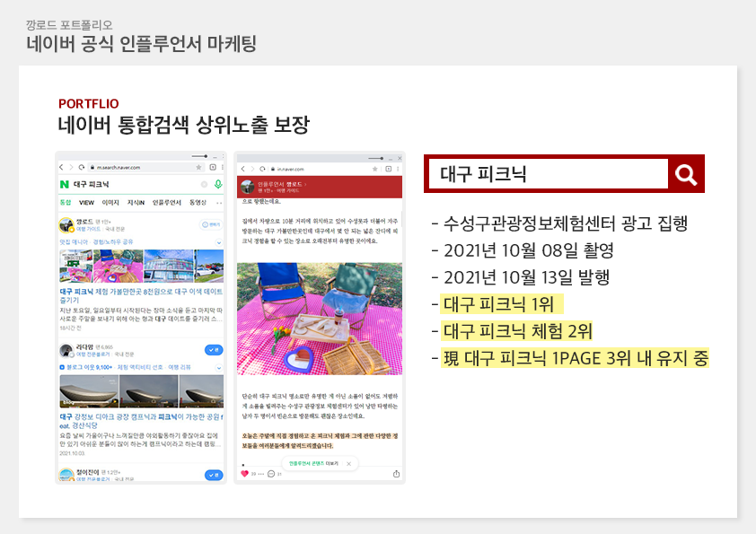Screen dimensions: 756x534
Task: Bookmark m.search.naver.com with the star icon
Action: (199, 168)
